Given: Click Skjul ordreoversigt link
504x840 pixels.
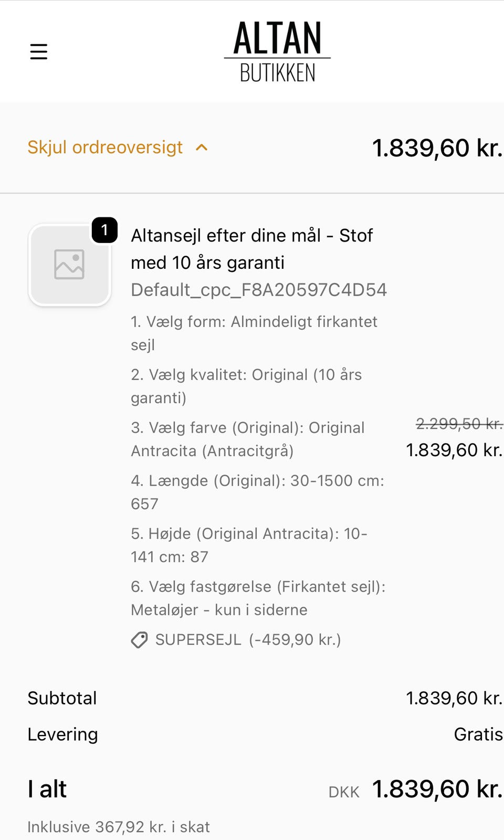Looking at the screenshot, I should tap(105, 147).
